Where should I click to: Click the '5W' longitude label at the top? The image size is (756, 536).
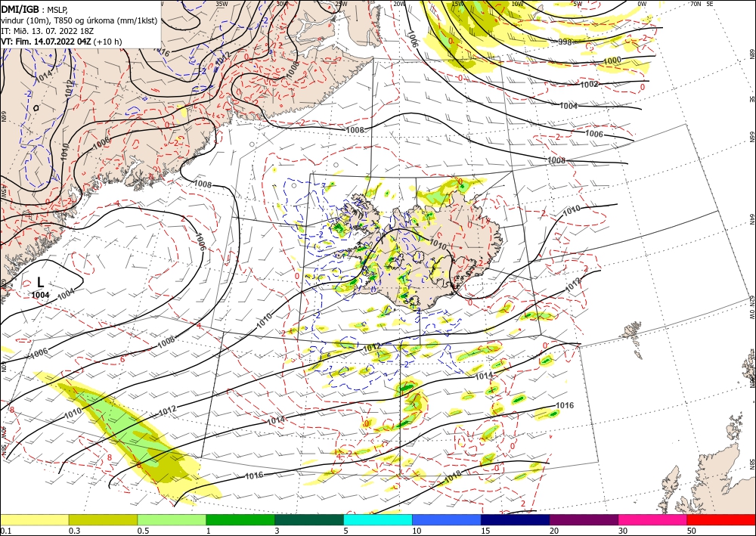(578, 4)
